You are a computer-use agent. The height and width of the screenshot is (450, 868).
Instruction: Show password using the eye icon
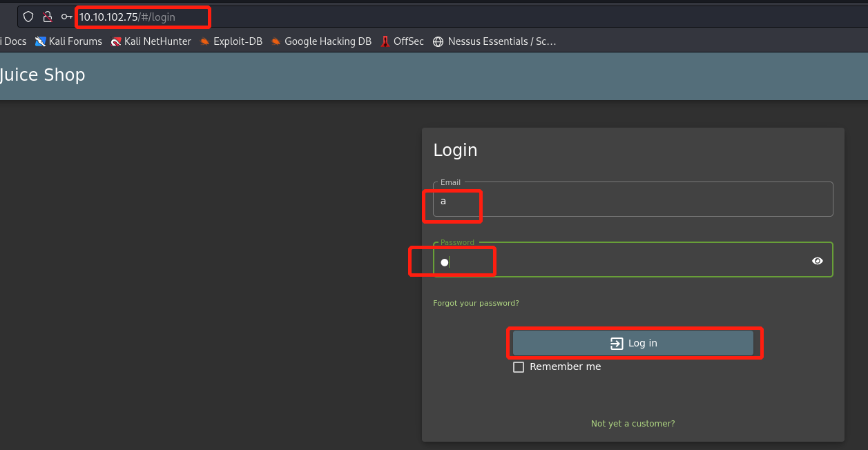point(818,261)
